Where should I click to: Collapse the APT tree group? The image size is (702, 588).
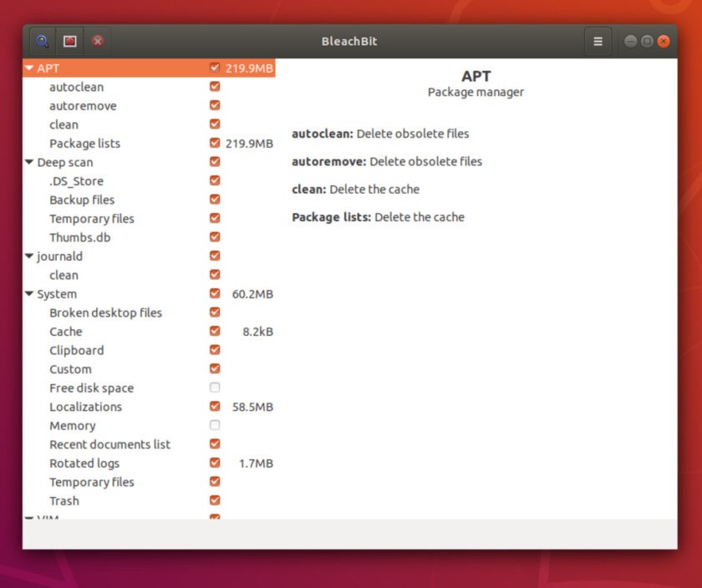pyautogui.click(x=29, y=68)
